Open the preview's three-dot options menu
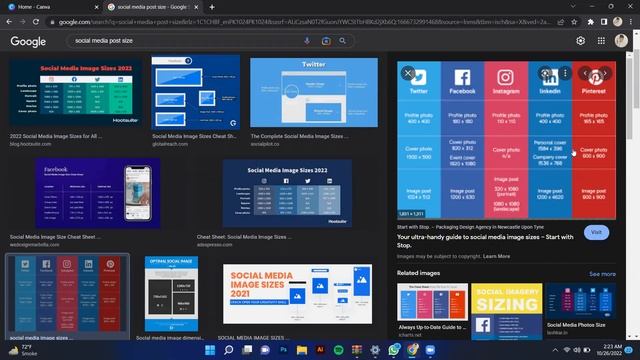 [565, 73]
